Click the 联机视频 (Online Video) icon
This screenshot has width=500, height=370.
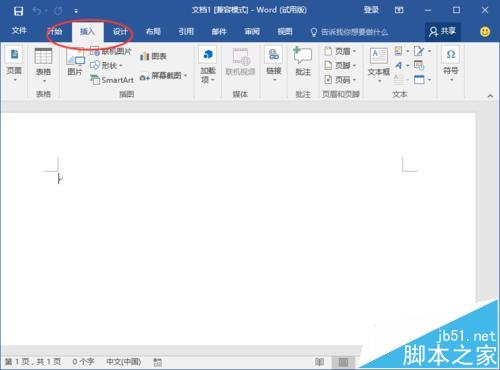pyautogui.click(x=240, y=62)
